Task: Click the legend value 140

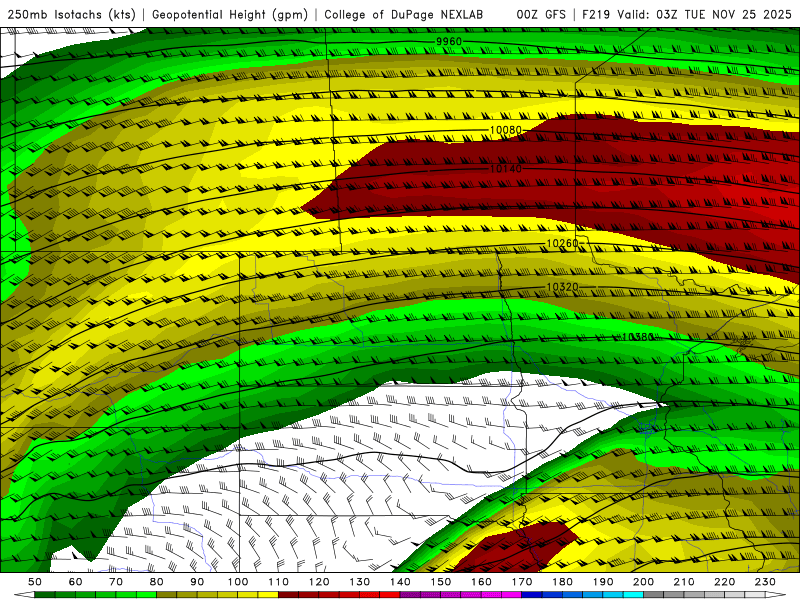Action: click(x=400, y=582)
